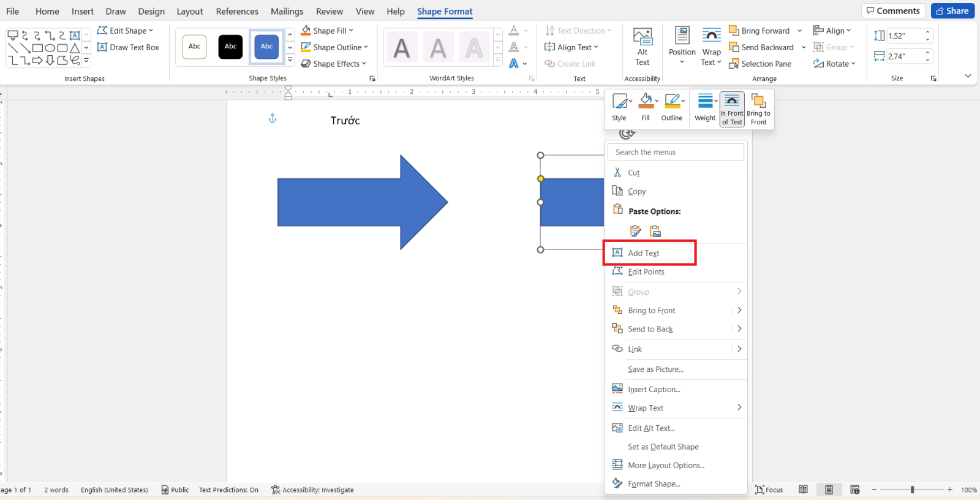980x500 pixels.
Task: Open the Layout ribbon tab
Action: pos(190,11)
